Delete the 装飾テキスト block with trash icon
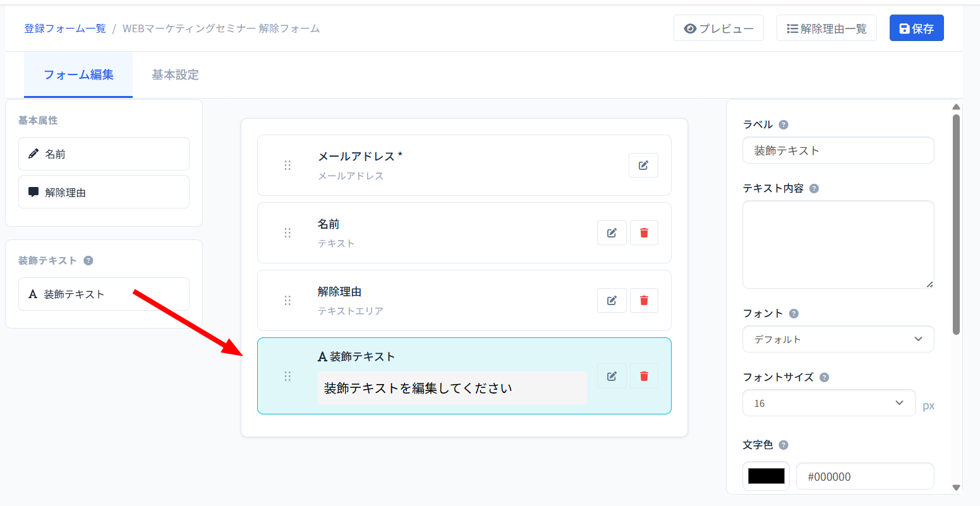 pyautogui.click(x=644, y=376)
